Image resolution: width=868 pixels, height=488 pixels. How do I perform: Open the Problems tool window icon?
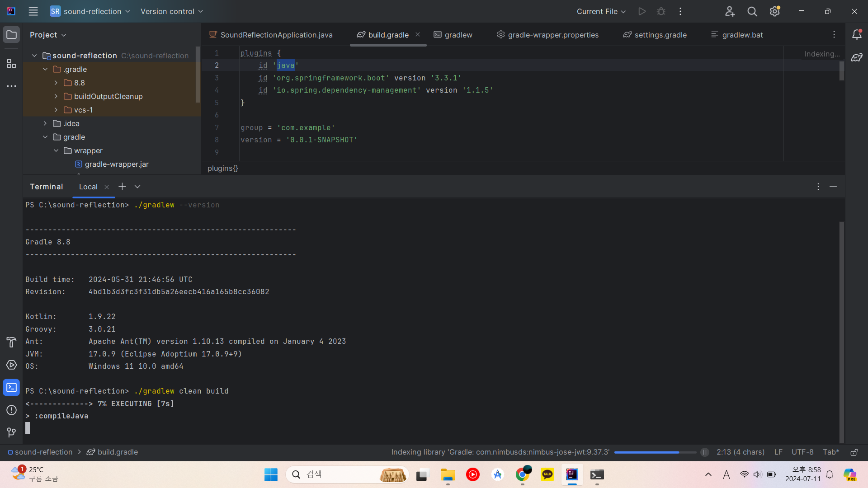pyautogui.click(x=11, y=410)
